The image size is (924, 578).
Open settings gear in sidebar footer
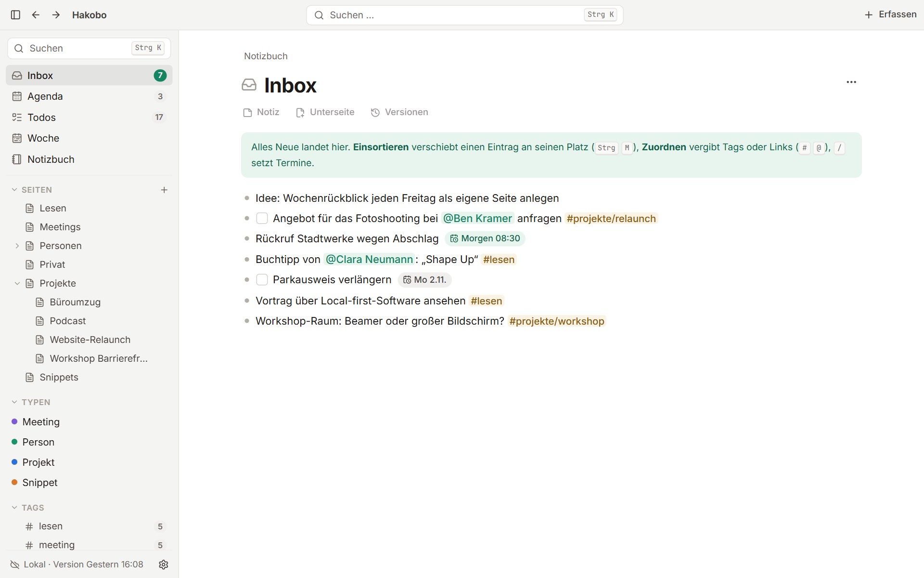(164, 565)
